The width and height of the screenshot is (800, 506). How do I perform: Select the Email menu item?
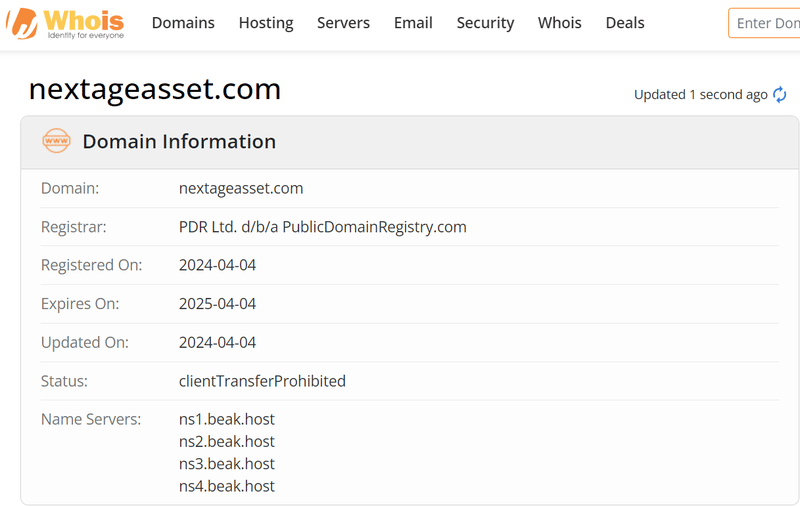(413, 23)
